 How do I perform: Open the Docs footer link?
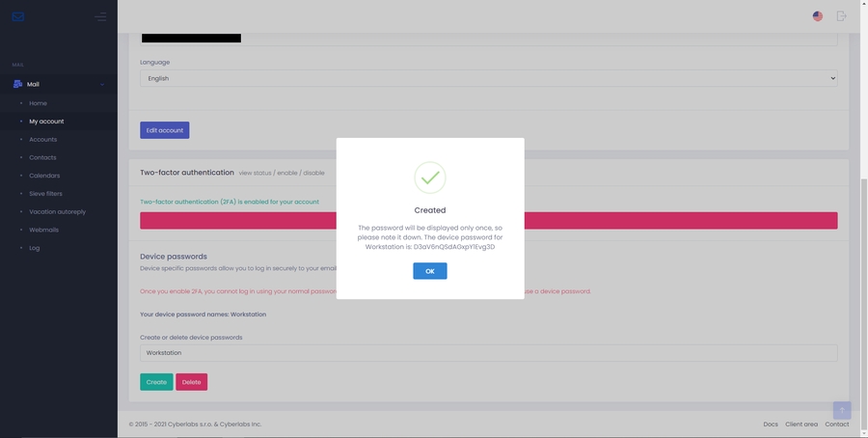(x=771, y=424)
